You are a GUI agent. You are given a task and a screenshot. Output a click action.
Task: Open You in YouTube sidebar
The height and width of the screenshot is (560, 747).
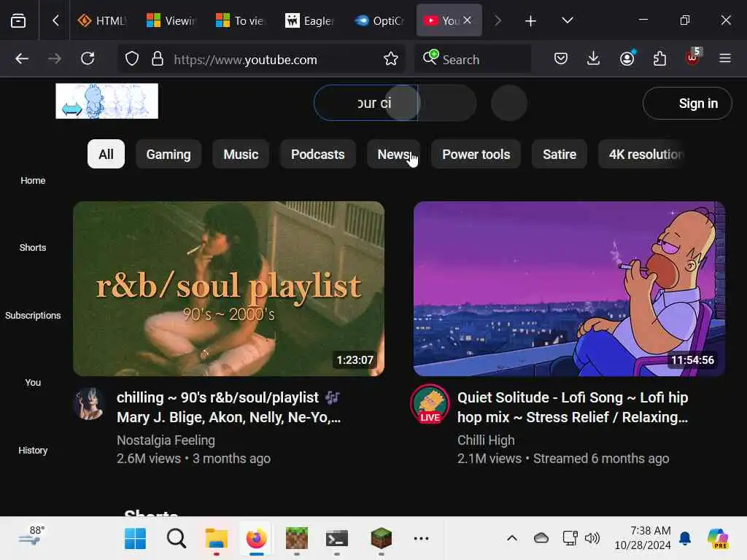pyautogui.click(x=33, y=382)
